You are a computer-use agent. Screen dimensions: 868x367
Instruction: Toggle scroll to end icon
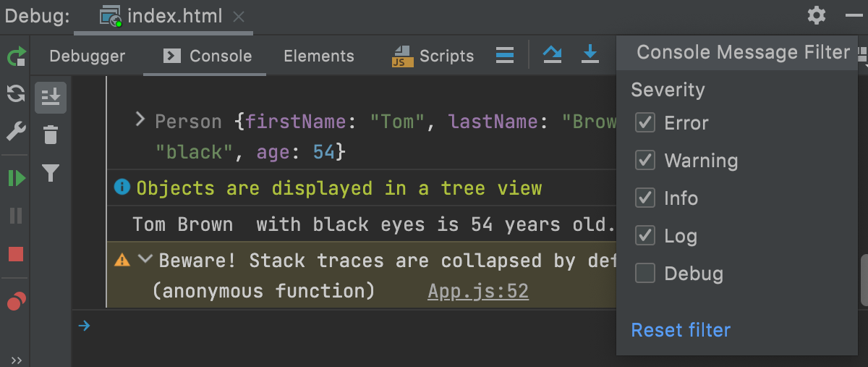[51, 96]
